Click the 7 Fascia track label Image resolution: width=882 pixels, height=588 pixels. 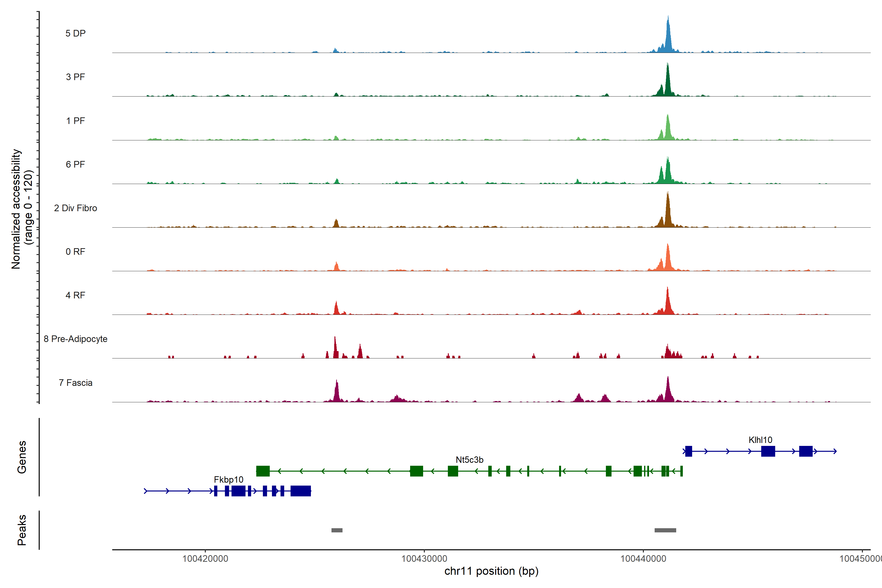coord(75,383)
